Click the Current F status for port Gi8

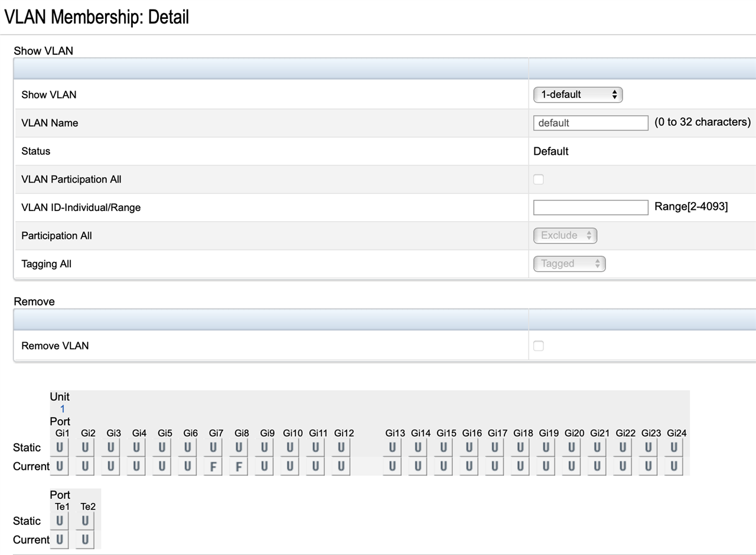point(239,466)
